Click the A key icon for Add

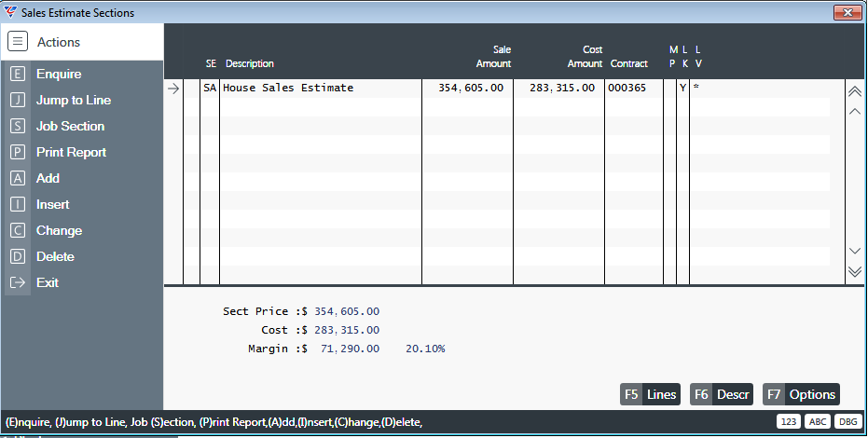point(18,177)
